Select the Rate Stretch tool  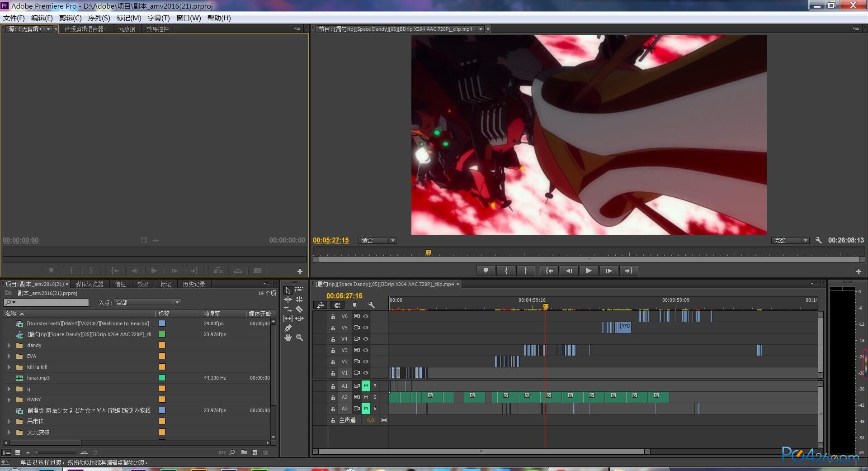point(288,309)
